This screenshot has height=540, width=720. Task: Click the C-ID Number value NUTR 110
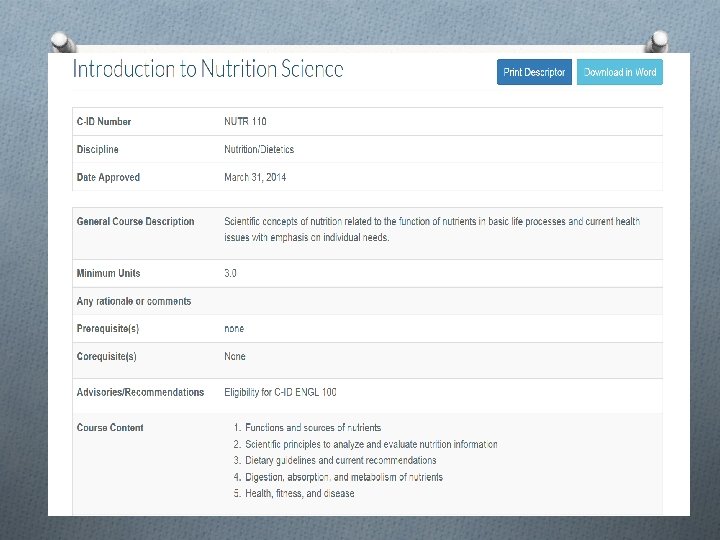pos(245,121)
